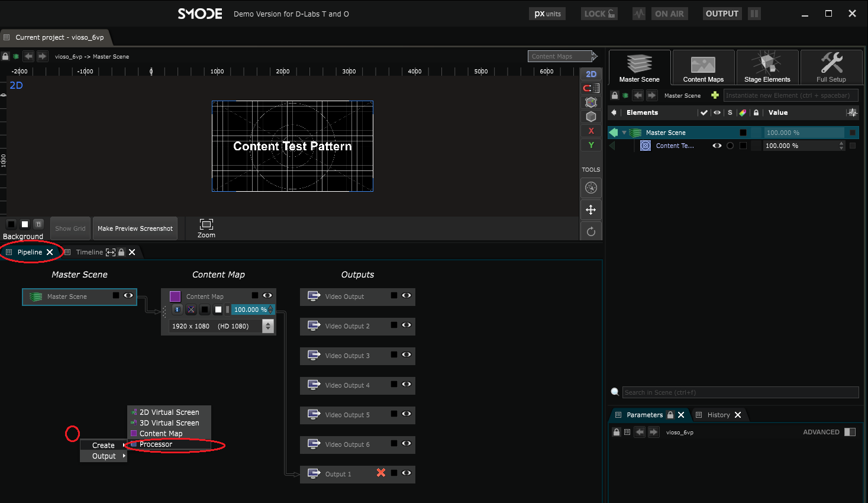
Task: Select the white Background swatch
Action: 25,224
